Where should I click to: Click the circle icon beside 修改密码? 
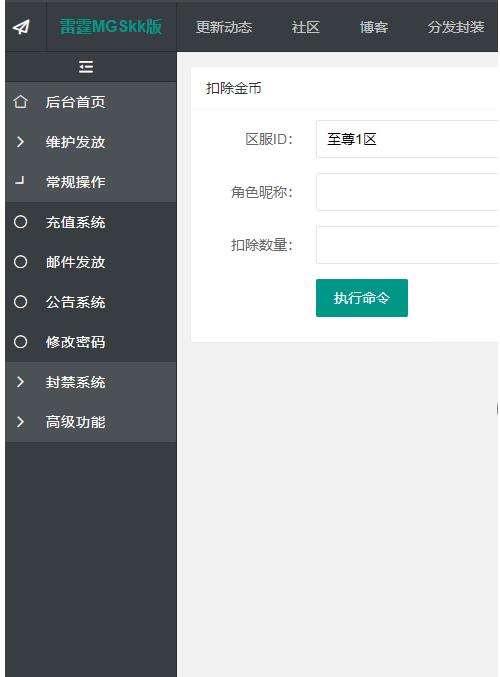(20, 342)
